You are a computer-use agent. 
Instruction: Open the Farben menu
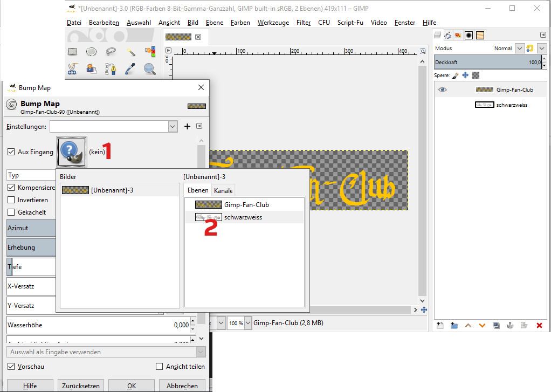tap(240, 23)
